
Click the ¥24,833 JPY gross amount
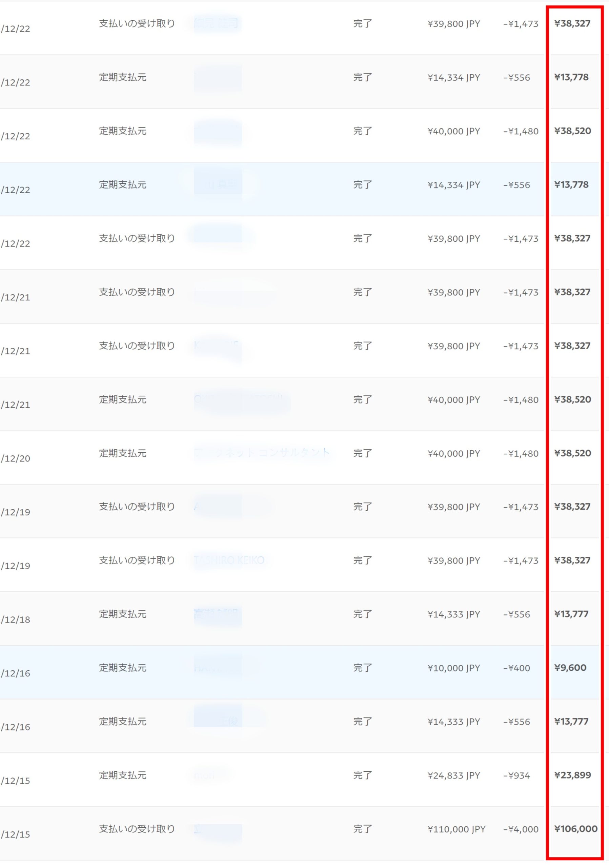(x=453, y=775)
